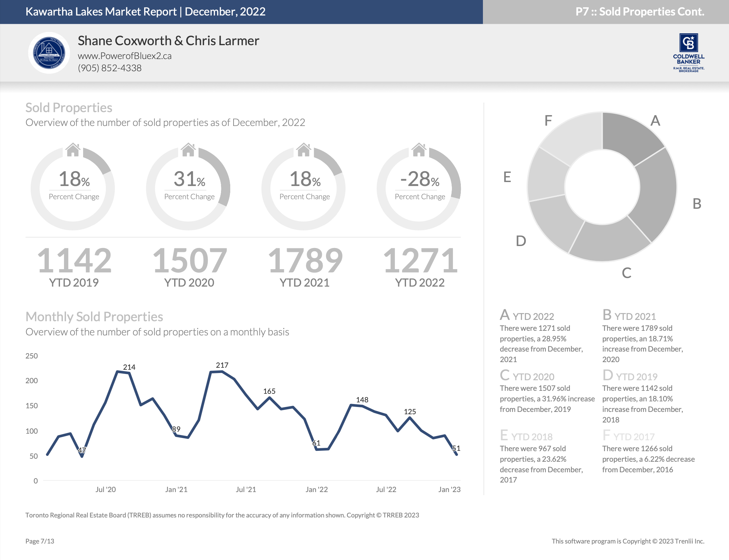Click the Monthly Sold Properties heading
Viewport: 729px width, 560px height.
click(94, 317)
